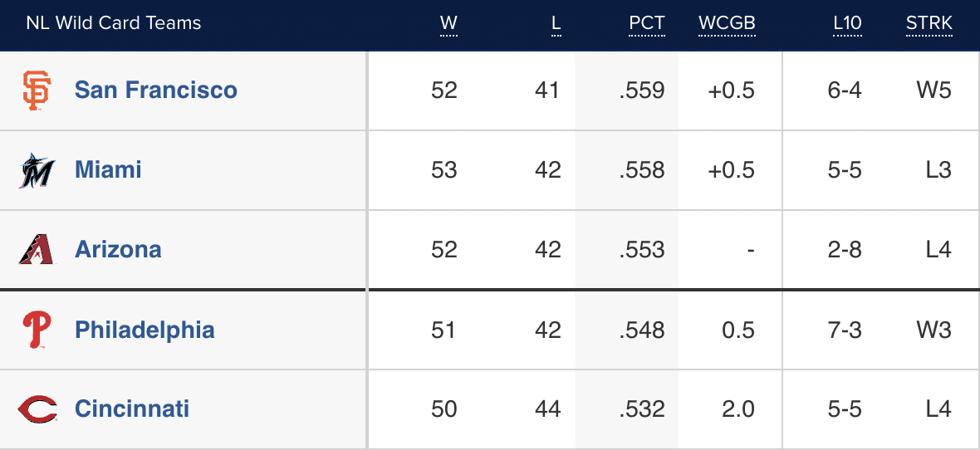980x450 pixels.
Task: Click Arizona's 2-8 last-ten record
Action: 845,249
